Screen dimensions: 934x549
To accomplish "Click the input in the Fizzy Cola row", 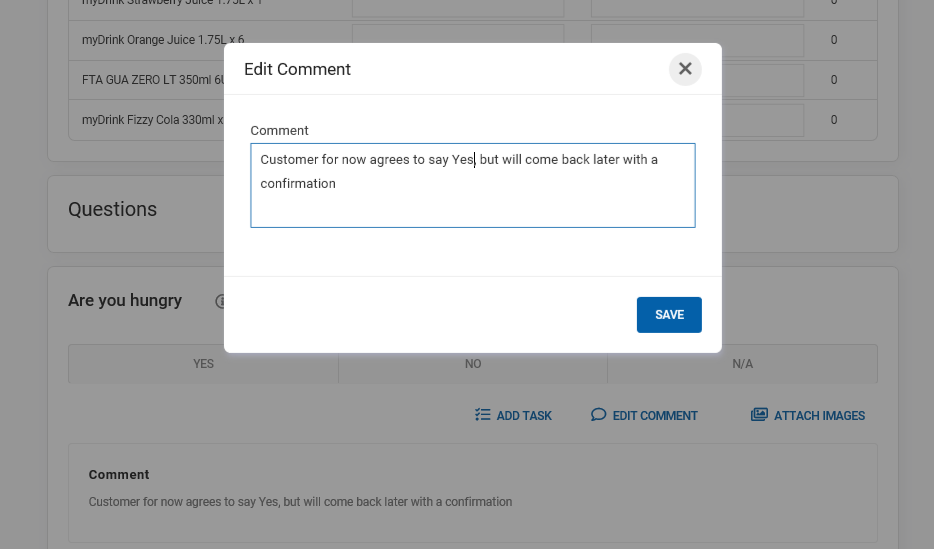I will click(x=761, y=120).
